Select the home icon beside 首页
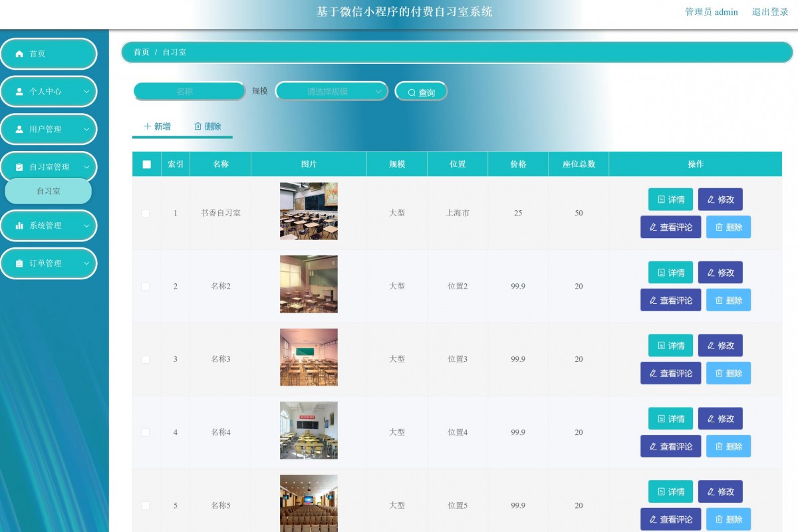 click(x=19, y=54)
